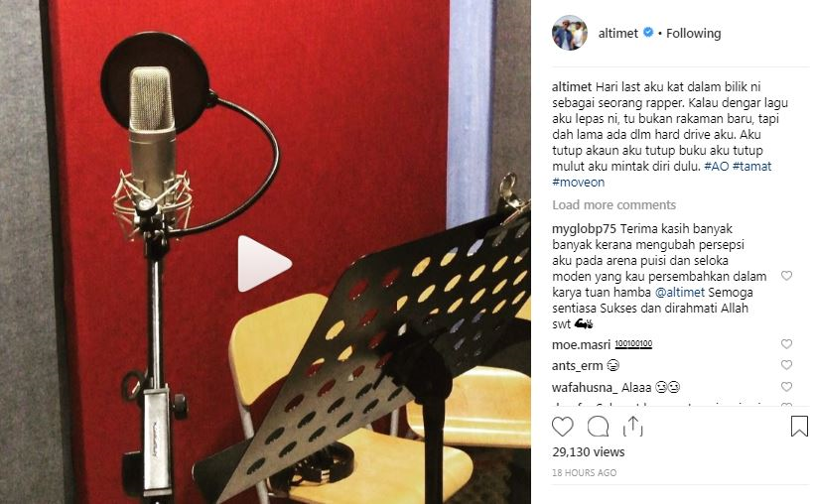
Task: Like ants_erm's comment heart
Action: point(786,365)
